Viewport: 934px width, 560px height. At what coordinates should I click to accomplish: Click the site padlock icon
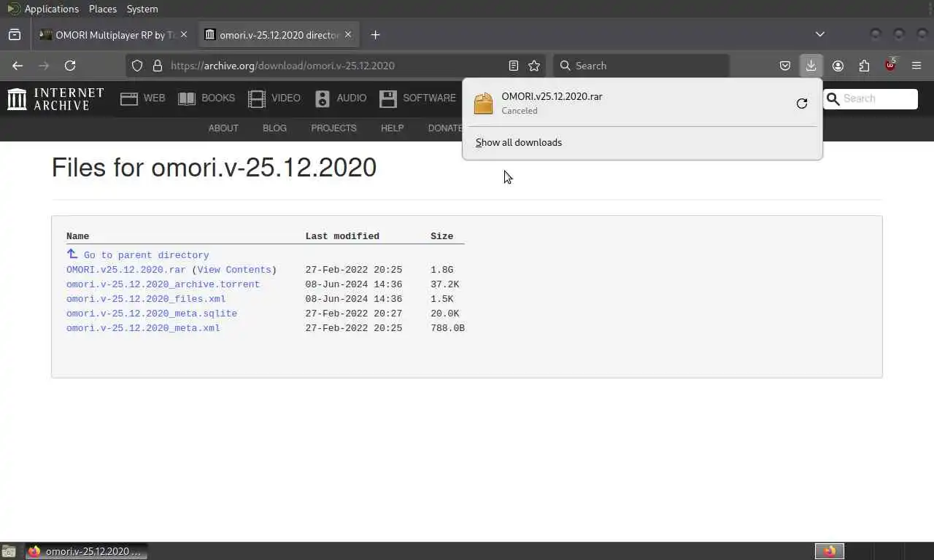coord(157,66)
